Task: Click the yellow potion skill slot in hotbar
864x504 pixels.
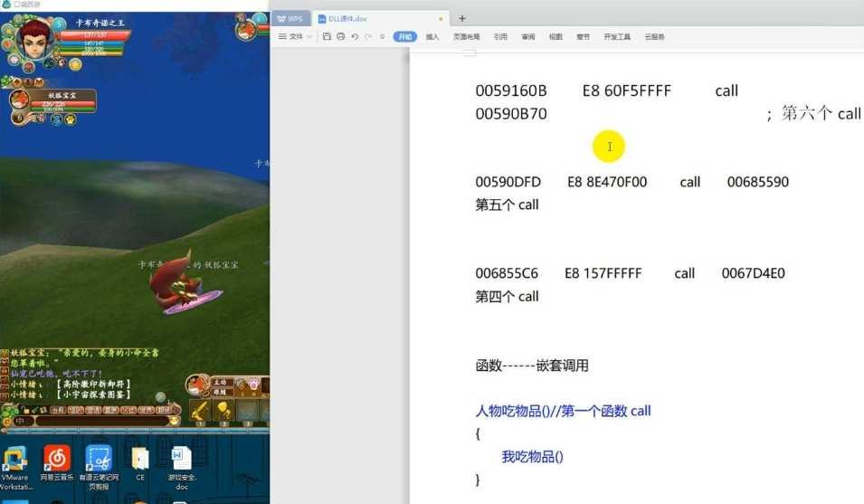Action: pos(223,411)
